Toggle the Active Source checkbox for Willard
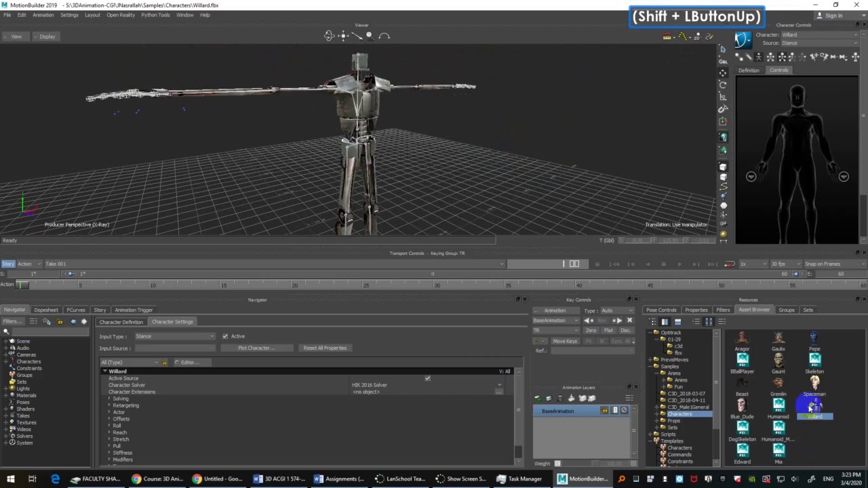 click(427, 378)
